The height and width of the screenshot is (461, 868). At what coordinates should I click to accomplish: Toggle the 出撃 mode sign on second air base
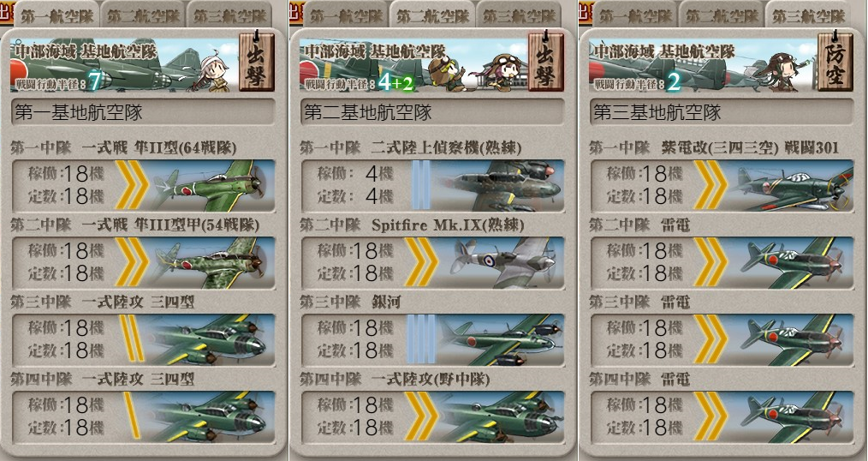point(546,61)
